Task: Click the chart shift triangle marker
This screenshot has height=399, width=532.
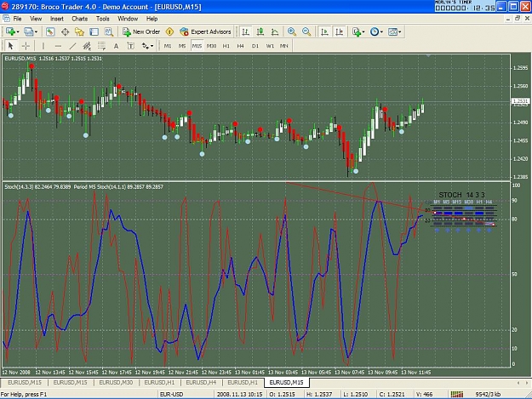Action: tap(428, 55)
